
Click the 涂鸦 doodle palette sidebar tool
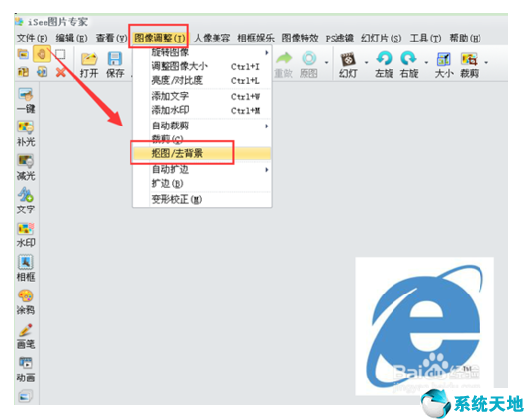26,302
